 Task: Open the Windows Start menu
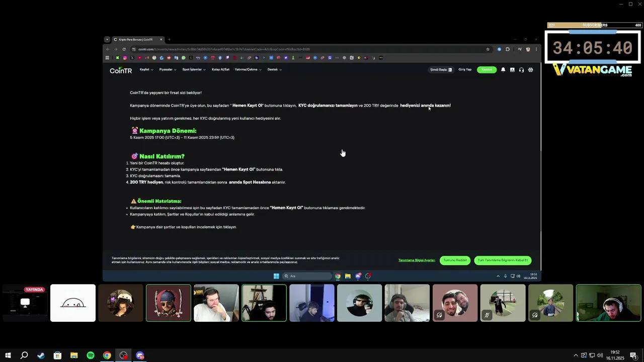(8, 355)
